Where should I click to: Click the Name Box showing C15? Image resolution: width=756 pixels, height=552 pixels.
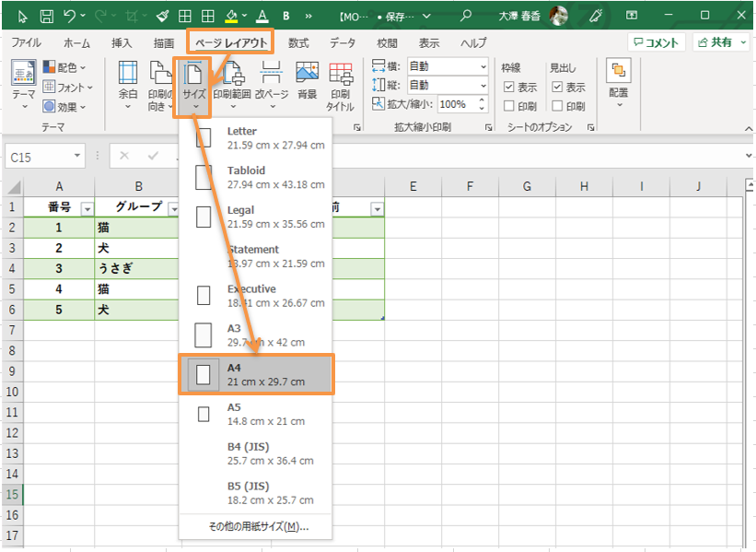45,156
